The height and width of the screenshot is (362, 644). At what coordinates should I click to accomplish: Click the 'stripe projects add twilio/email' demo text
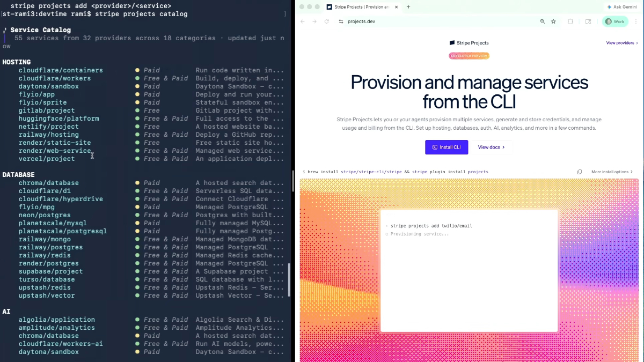pyautogui.click(x=431, y=226)
